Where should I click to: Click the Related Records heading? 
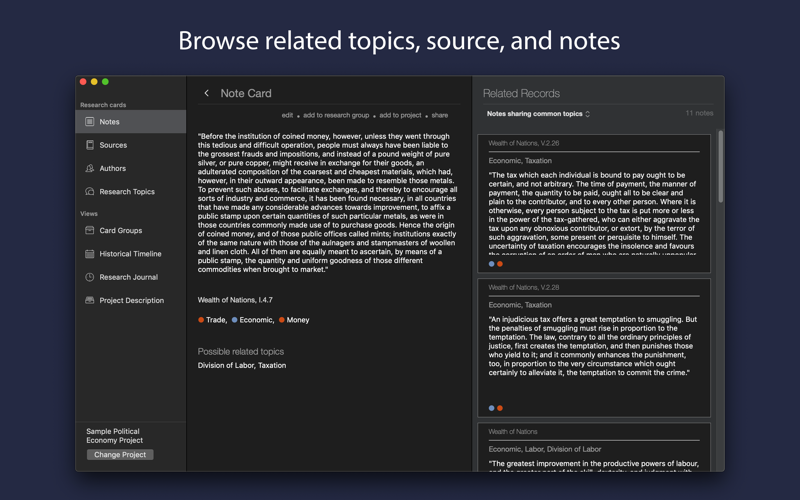521,93
